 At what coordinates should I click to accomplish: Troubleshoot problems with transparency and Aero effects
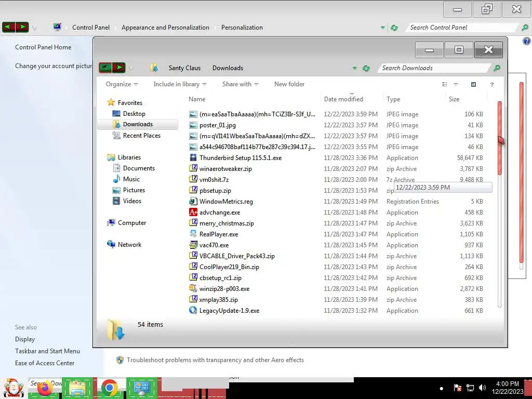coord(215,360)
